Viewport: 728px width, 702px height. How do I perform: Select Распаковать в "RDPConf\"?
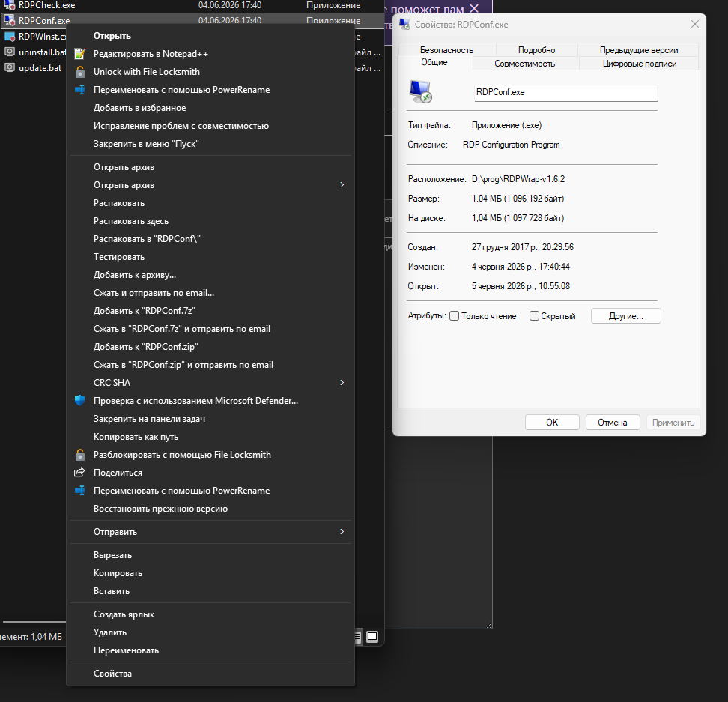tap(210, 239)
